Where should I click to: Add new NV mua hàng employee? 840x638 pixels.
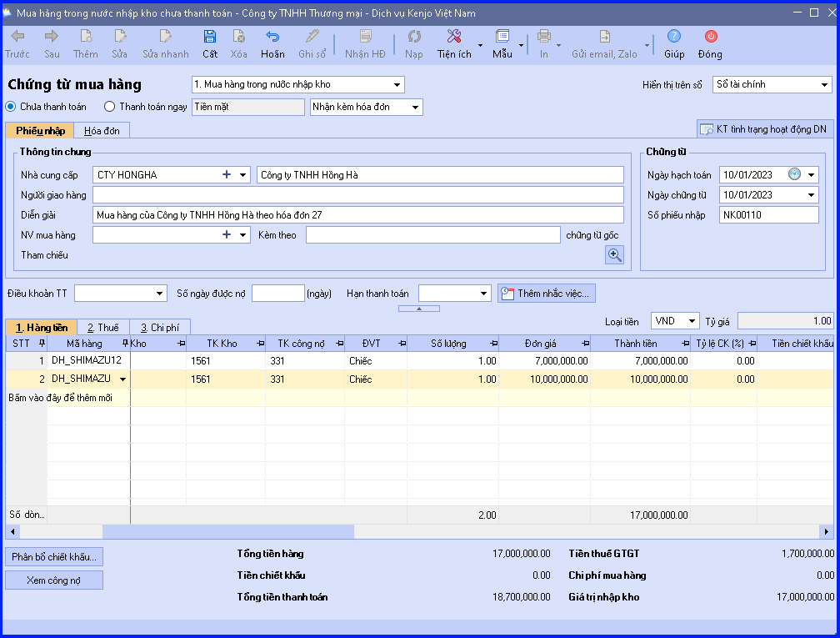point(227,235)
